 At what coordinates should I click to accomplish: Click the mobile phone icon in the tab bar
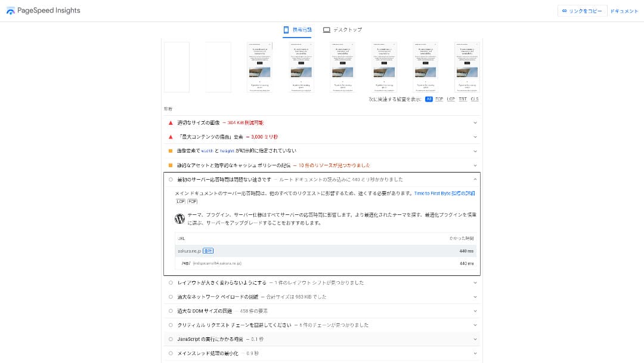286,30
